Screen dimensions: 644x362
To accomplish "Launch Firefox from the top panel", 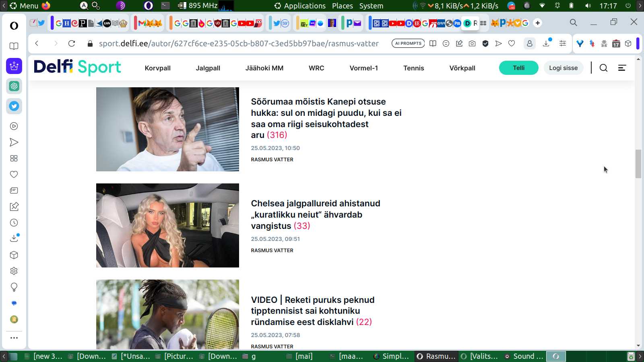I will click(x=46, y=6).
